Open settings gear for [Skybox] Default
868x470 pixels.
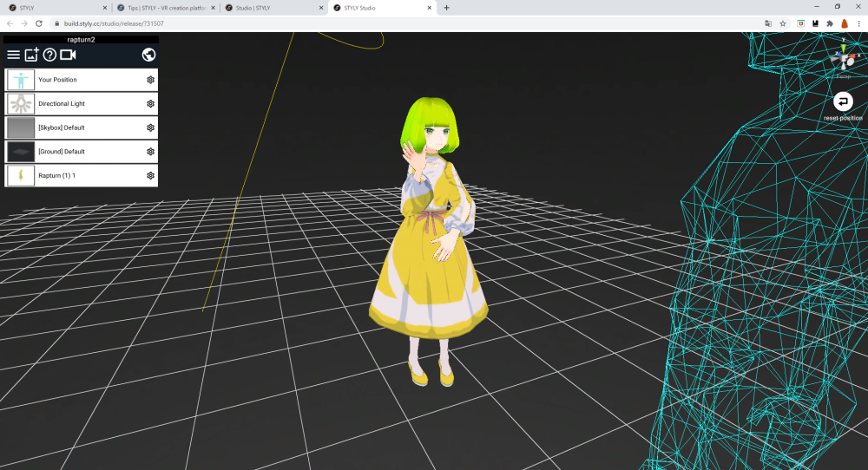[x=150, y=127]
